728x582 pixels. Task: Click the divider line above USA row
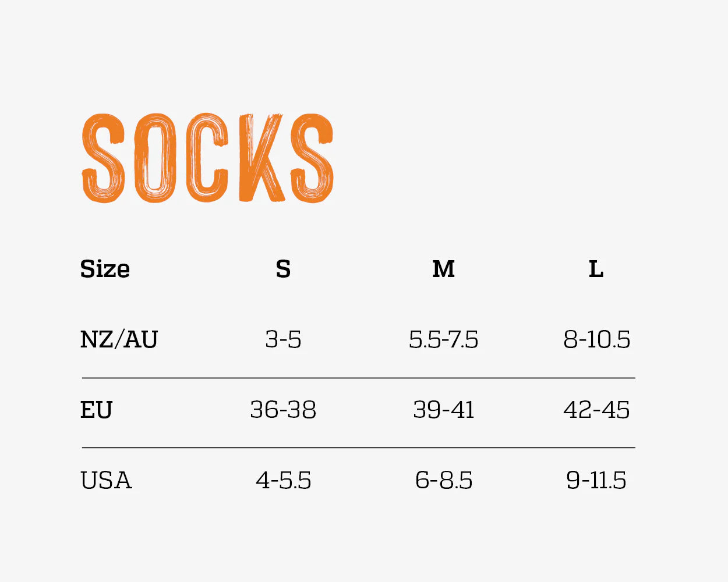[358, 448]
